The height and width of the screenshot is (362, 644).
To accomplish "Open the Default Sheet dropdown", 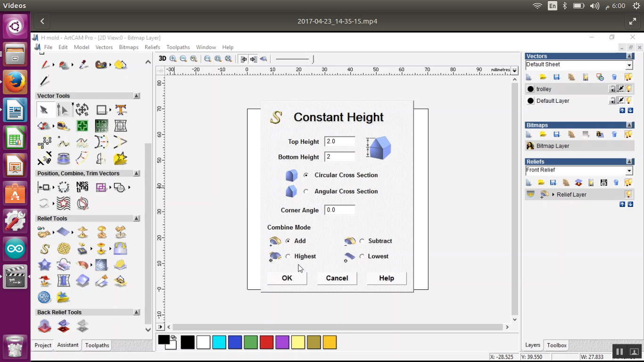I will [629, 65].
